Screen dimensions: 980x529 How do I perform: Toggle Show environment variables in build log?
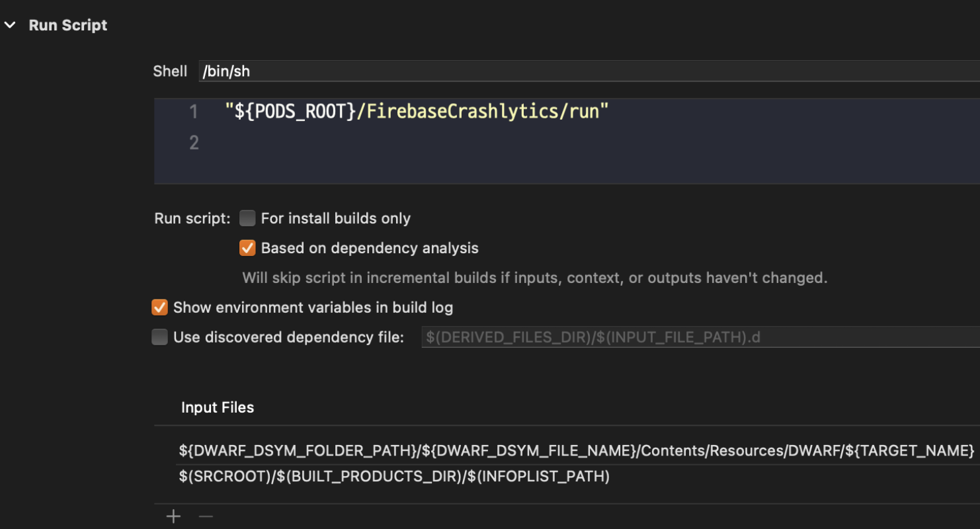click(x=159, y=307)
